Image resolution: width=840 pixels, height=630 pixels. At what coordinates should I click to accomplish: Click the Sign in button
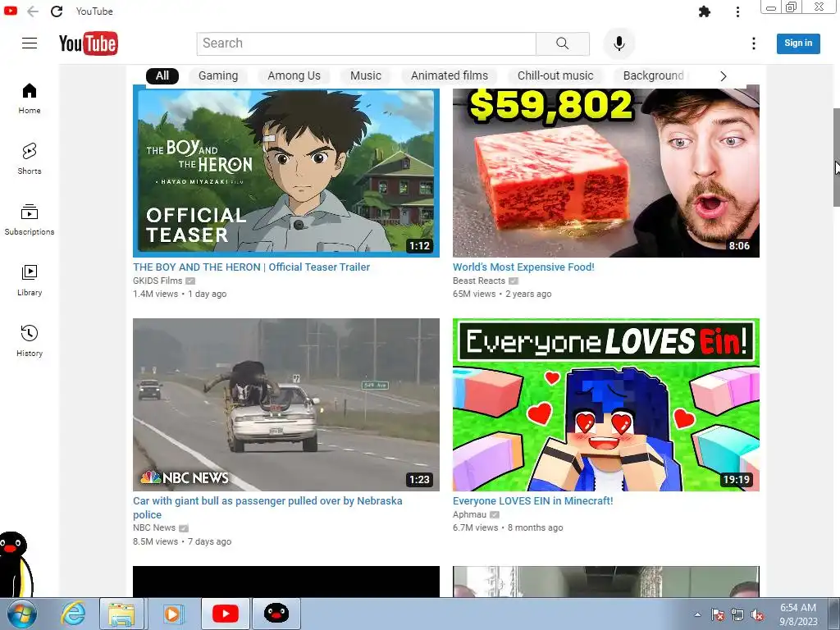[x=798, y=43]
